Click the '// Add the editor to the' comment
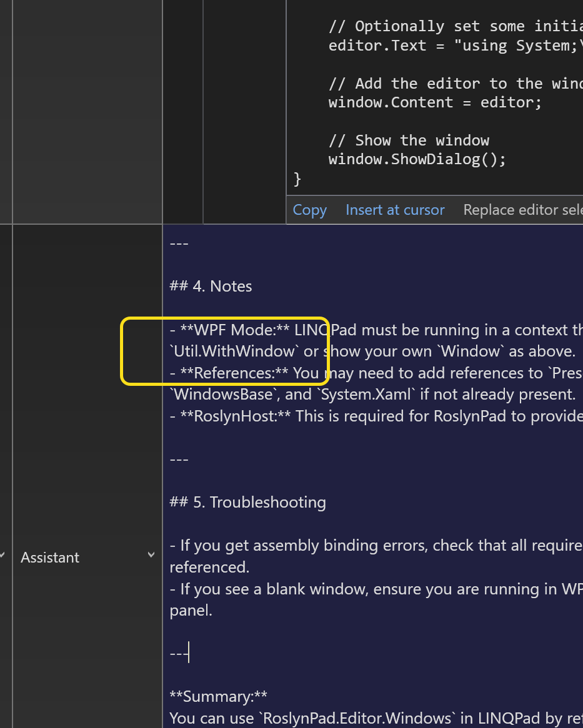This screenshot has width=583, height=728. 456,84
